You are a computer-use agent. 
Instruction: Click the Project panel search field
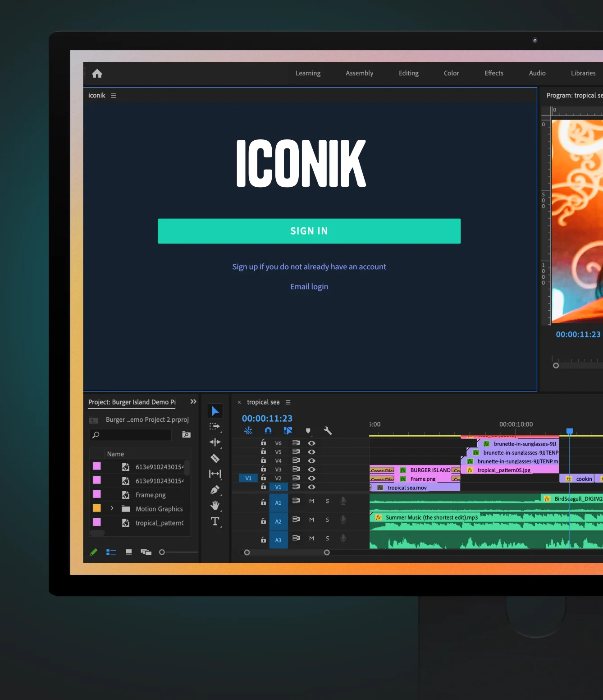click(x=131, y=435)
